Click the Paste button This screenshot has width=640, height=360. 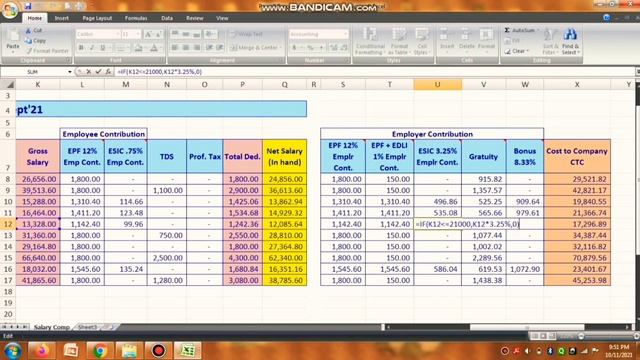coord(13,41)
